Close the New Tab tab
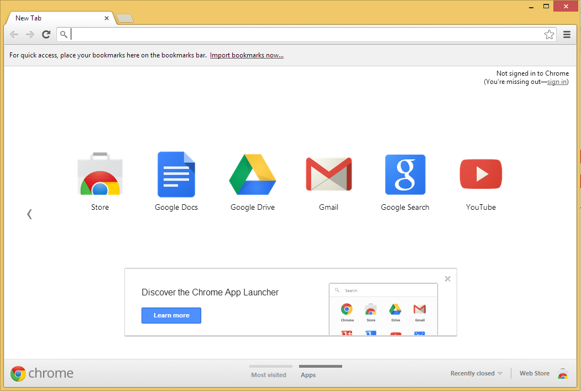Viewport: 581px width, 392px height. [107, 18]
